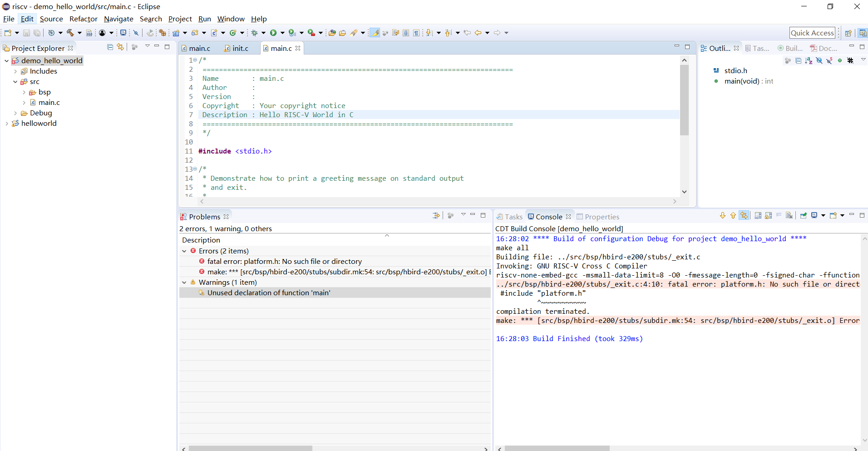The width and height of the screenshot is (868, 451).
Task: Expand the bsp folder in project tree
Action: click(24, 92)
